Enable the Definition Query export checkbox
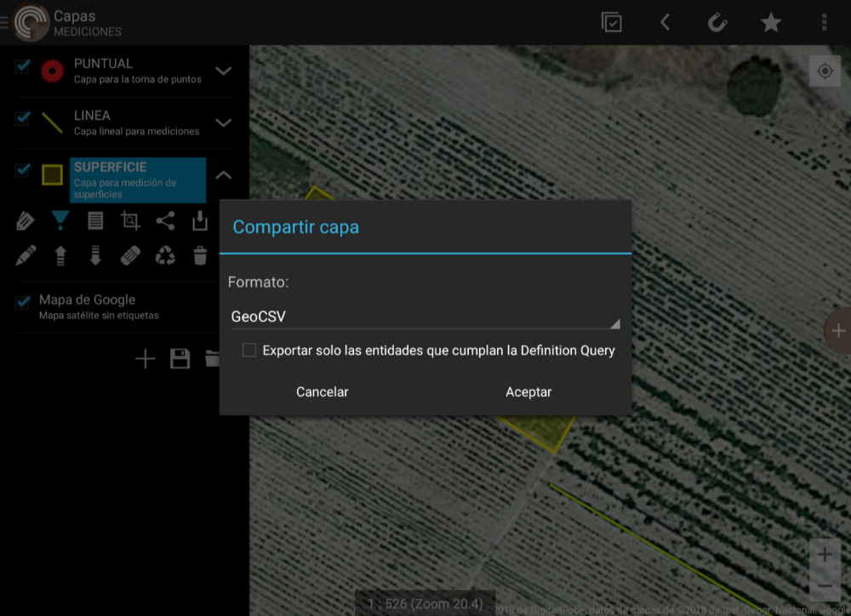The width and height of the screenshot is (851, 616). click(x=249, y=350)
